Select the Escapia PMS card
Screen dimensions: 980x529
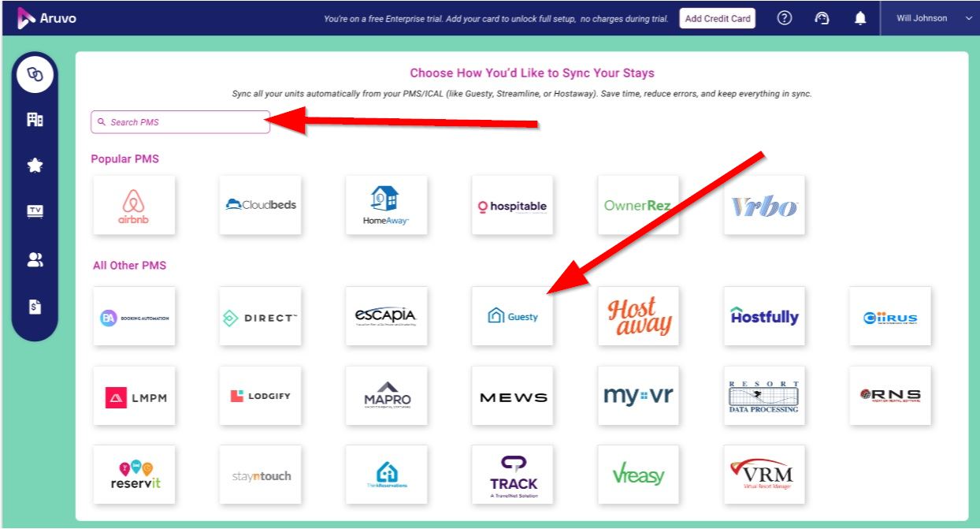click(386, 316)
